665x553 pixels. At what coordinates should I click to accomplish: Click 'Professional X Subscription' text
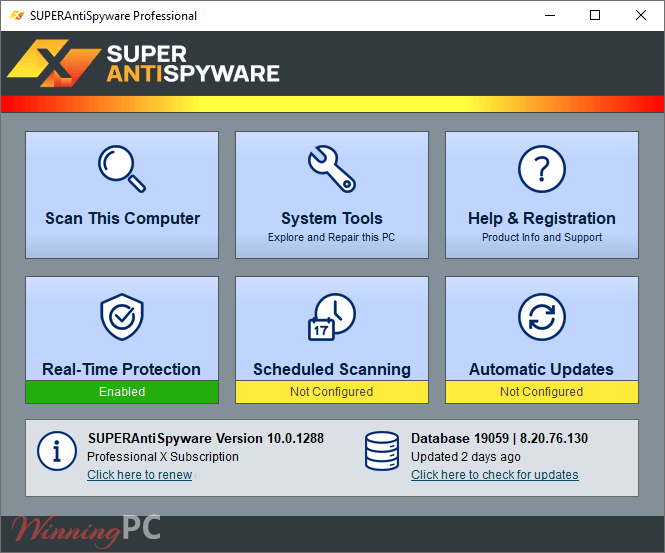point(163,457)
